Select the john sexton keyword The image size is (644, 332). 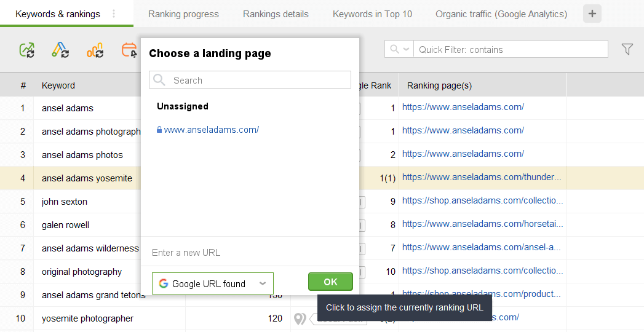[x=65, y=202]
